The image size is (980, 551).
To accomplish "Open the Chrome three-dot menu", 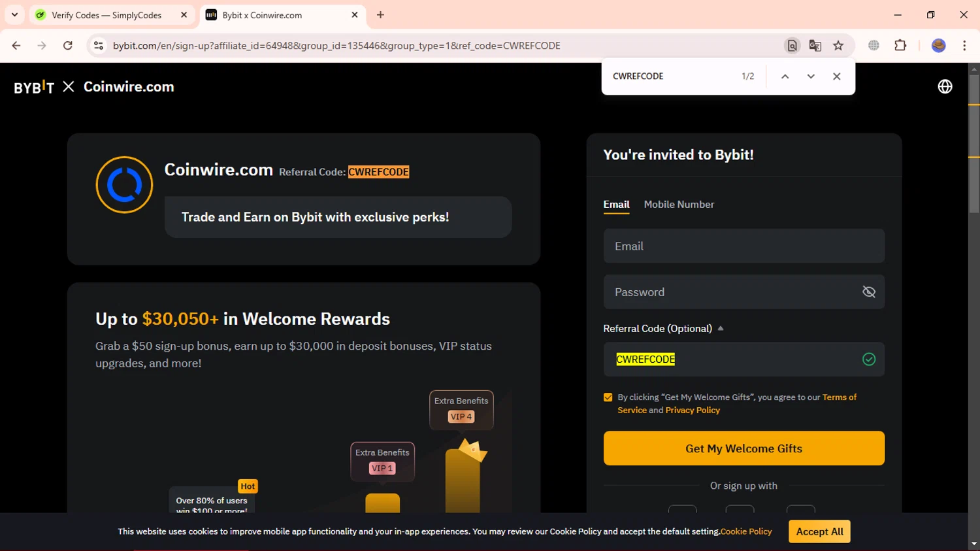I will click(964, 46).
